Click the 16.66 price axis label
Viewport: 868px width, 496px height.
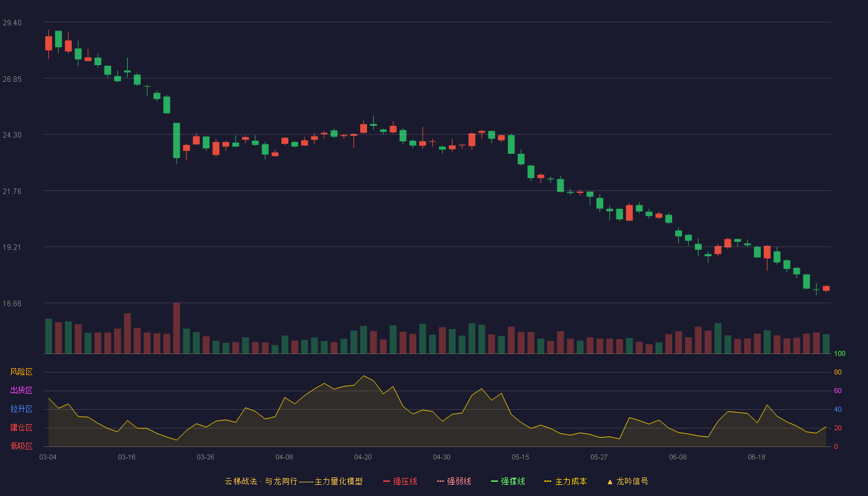[x=12, y=304]
